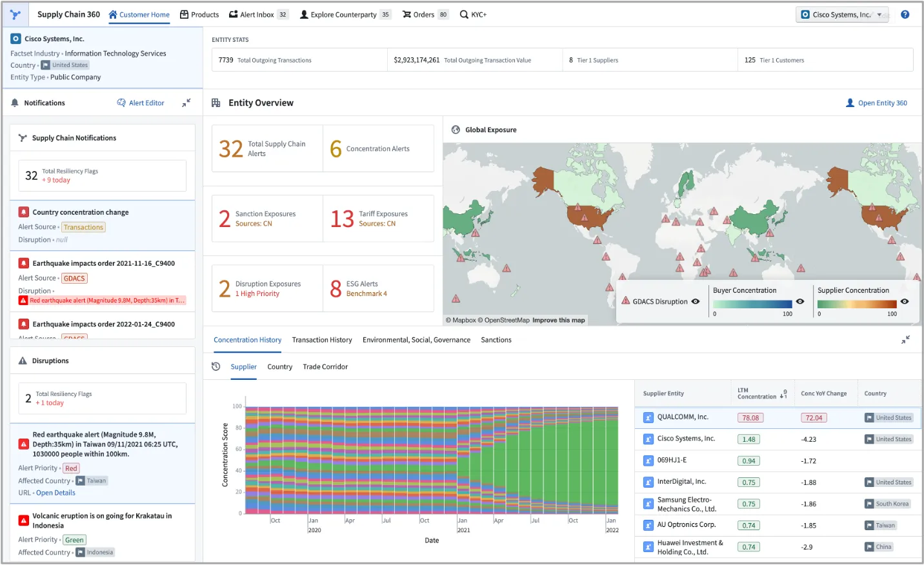The image size is (924, 565).
Task: Click the Entity Overview building icon
Action: [x=216, y=103]
